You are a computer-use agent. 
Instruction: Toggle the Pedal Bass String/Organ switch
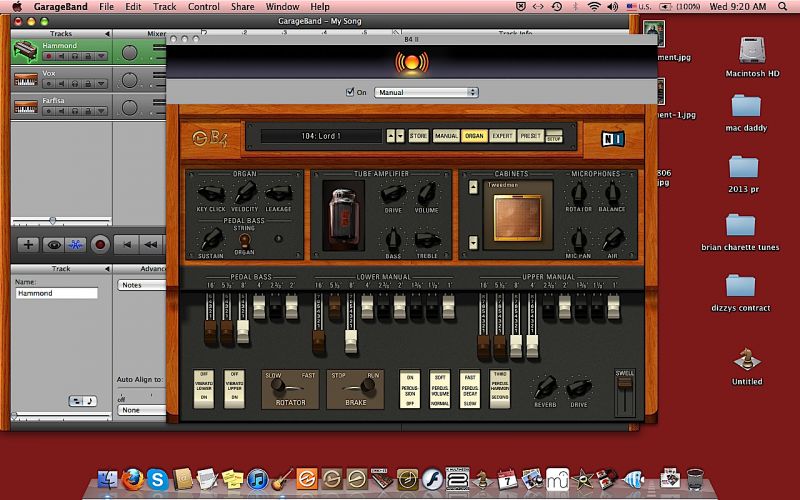244,240
